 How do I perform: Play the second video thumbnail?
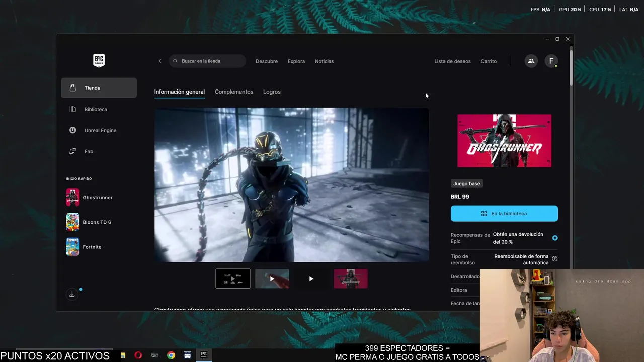point(272,279)
